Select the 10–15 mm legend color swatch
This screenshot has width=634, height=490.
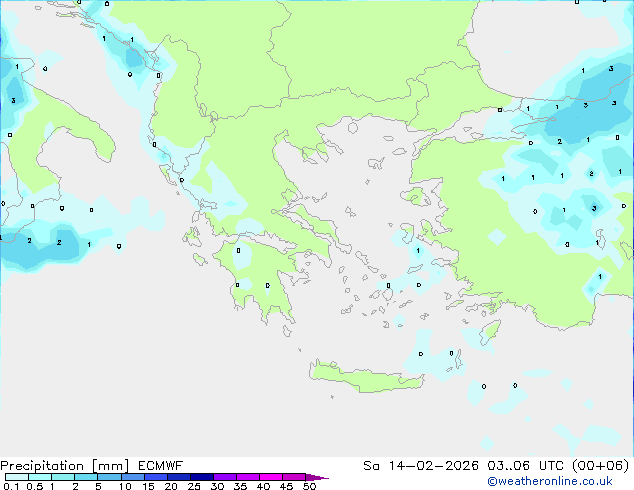132,477
